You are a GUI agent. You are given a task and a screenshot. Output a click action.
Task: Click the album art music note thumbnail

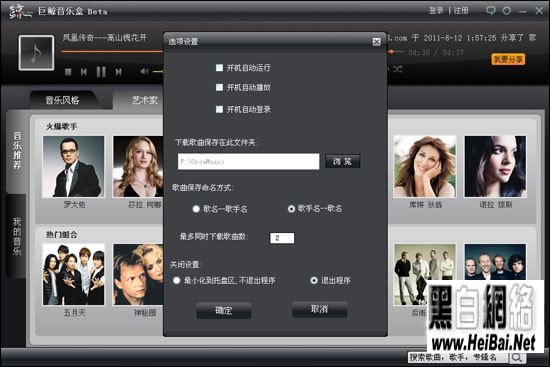pyautogui.click(x=36, y=53)
